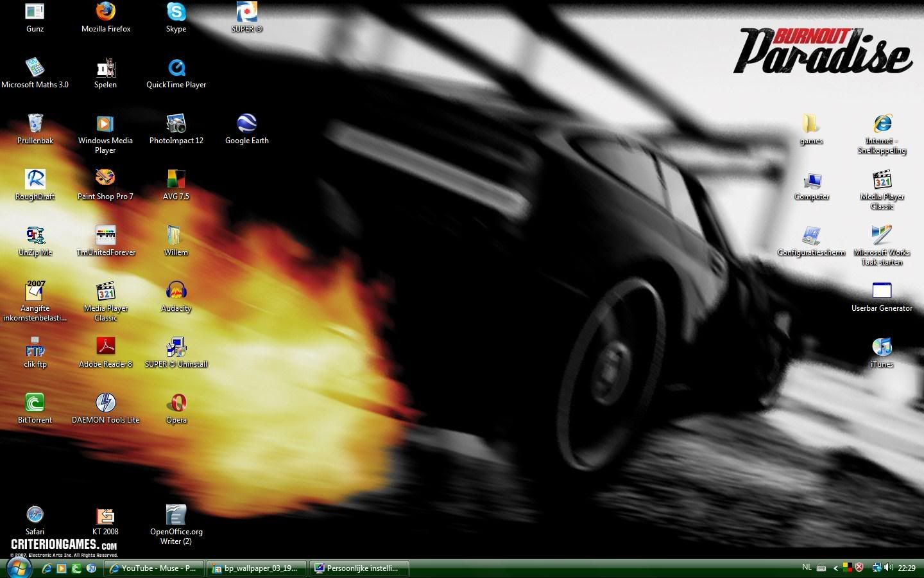Open the KT 2008 icon
The image size is (924, 578).
tap(105, 520)
